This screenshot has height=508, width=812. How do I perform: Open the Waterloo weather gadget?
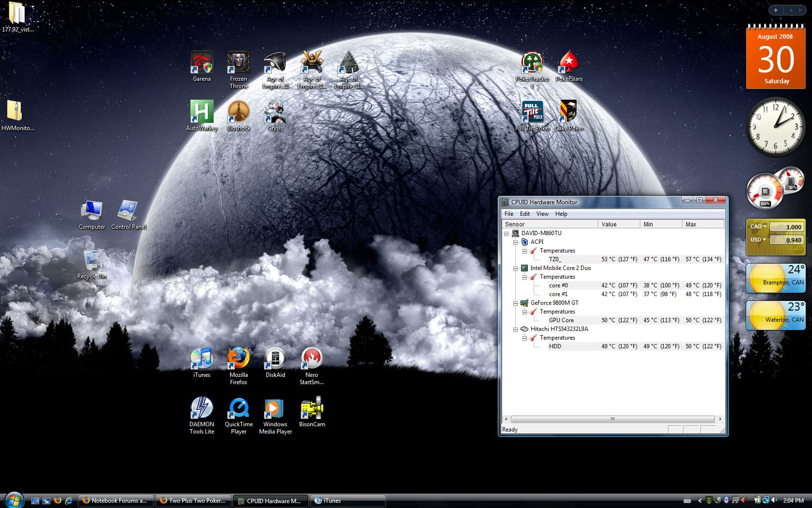coord(776,315)
